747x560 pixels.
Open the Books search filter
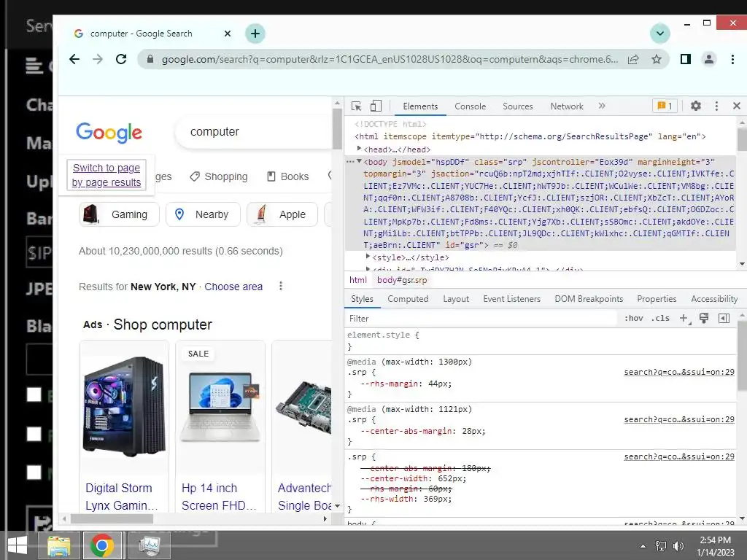(x=287, y=176)
